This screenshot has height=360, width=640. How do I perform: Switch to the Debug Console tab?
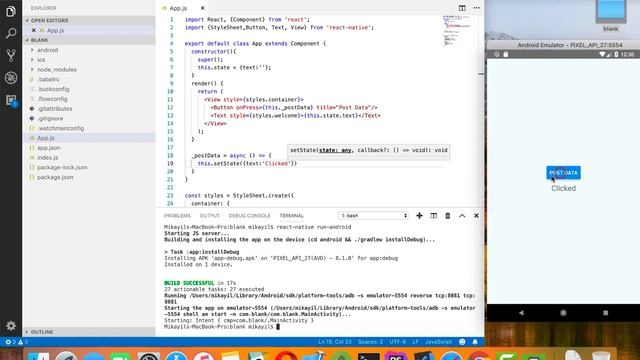tap(249, 216)
